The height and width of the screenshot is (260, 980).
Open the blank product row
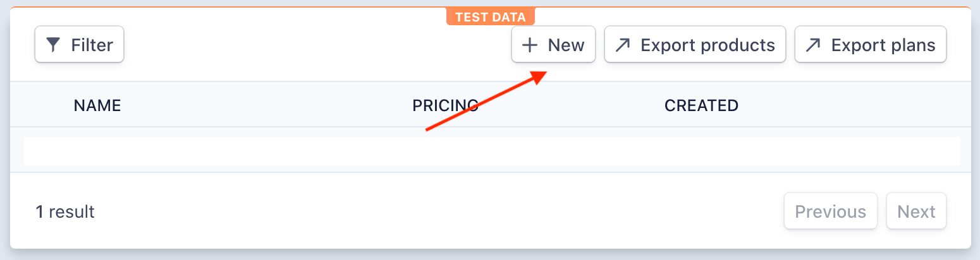[x=491, y=151]
